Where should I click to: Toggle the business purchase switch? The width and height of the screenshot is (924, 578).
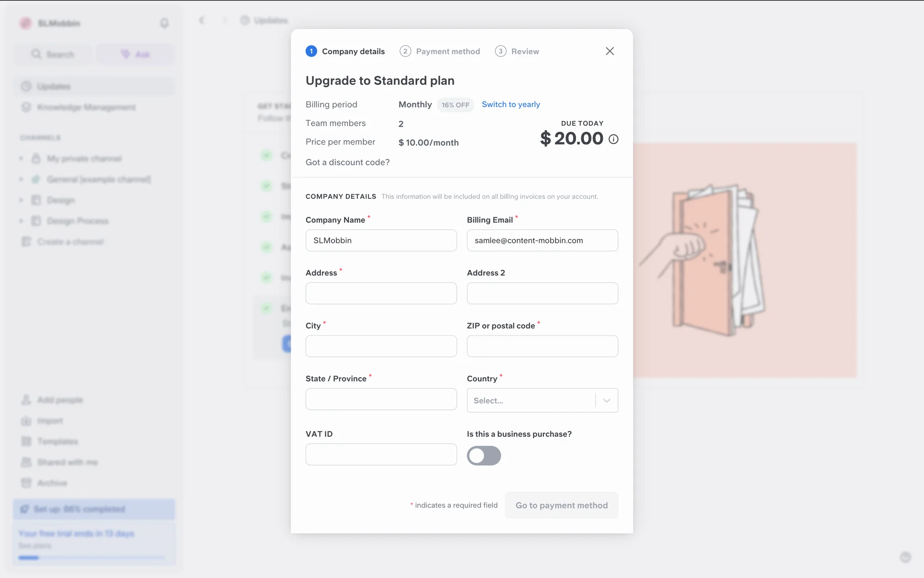pyautogui.click(x=484, y=456)
